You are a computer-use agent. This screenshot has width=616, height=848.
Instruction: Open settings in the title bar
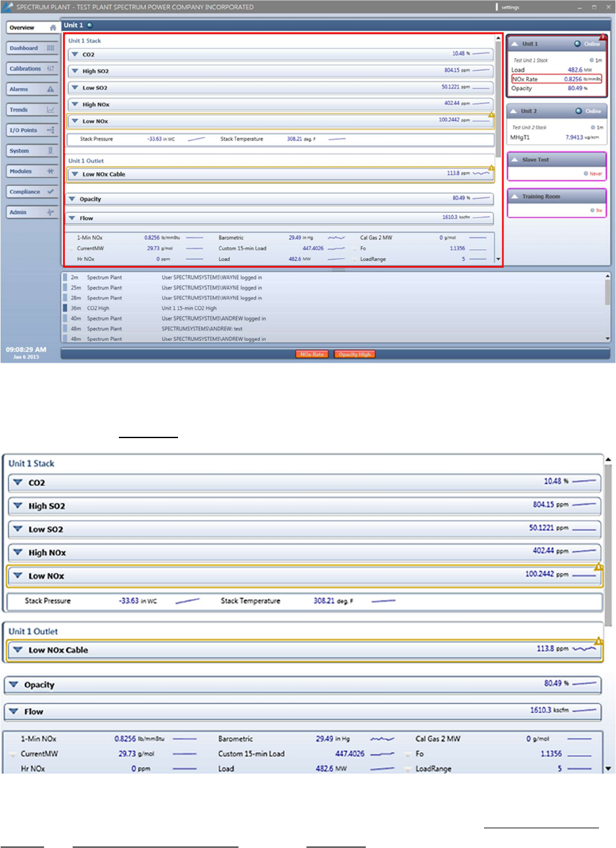click(510, 7)
